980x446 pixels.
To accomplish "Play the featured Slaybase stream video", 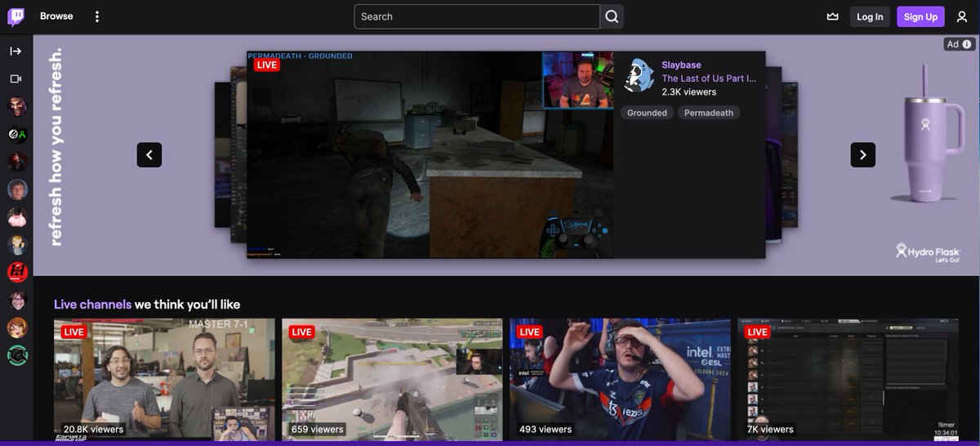I will (x=430, y=155).
